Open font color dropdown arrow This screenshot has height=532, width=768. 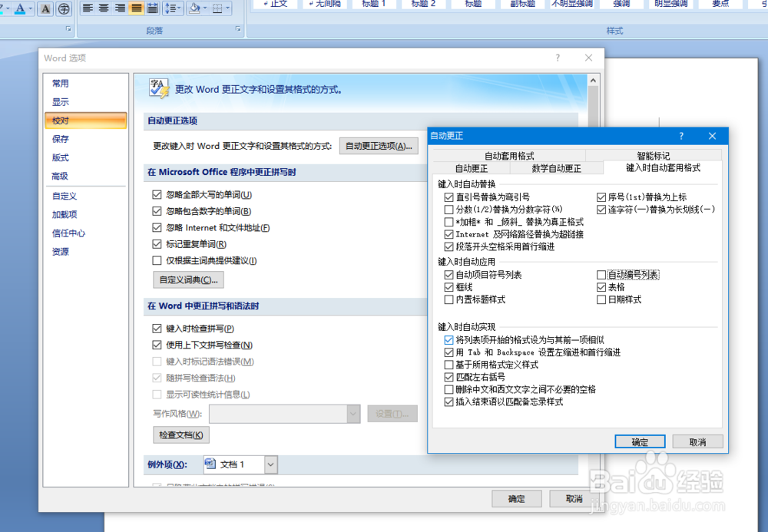click(31, 8)
